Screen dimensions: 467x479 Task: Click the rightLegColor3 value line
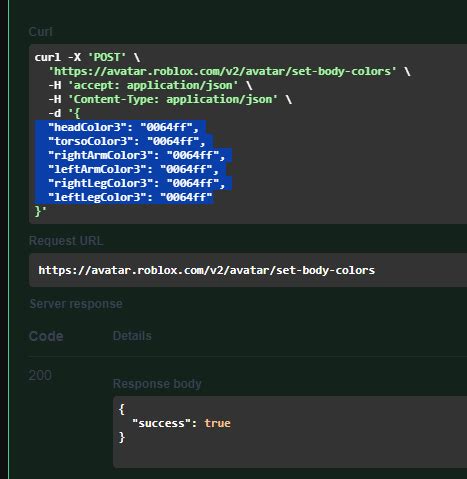click(137, 183)
